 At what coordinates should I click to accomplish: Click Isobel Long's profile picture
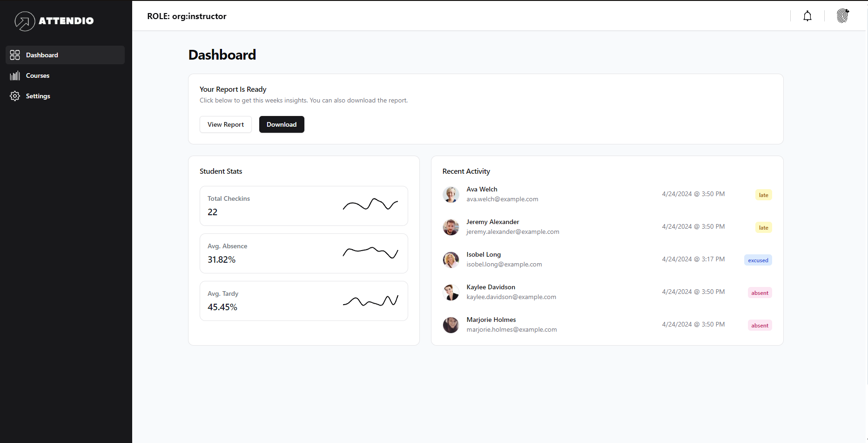click(x=451, y=260)
